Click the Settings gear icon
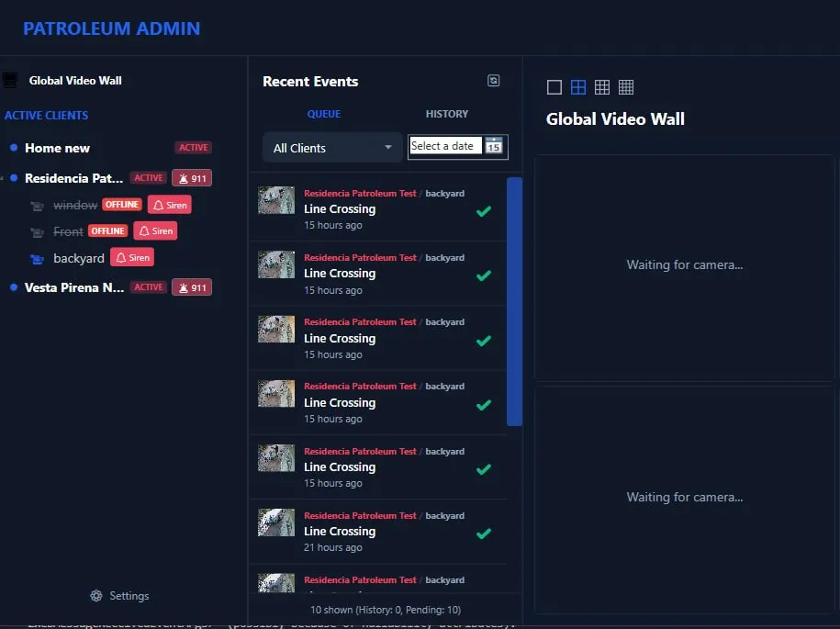Image resolution: width=840 pixels, height=629 pixels. tap(95, 596)
